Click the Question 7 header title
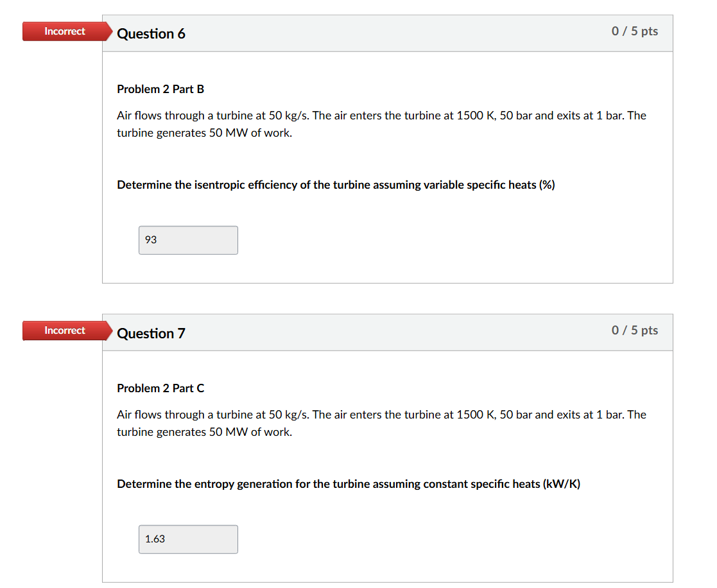Viewport: 717px width, 588px height. 151,333
